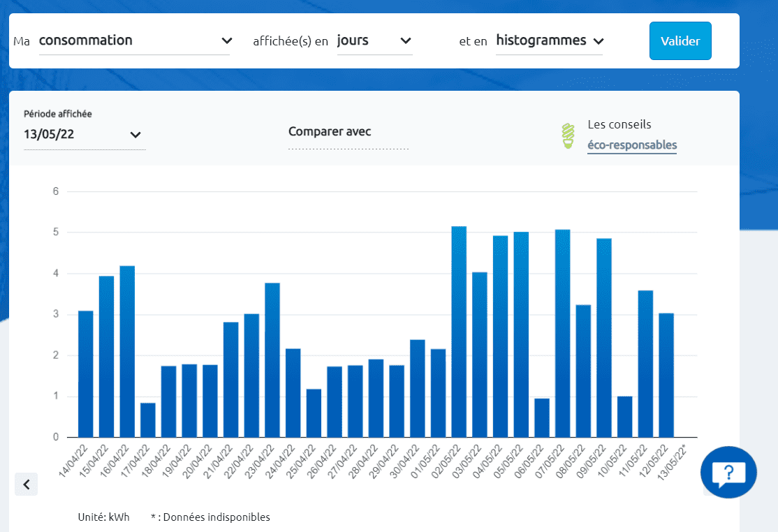Screen dimensions: 778x532
Task: Click the Valider button
Action: click(x=680, y=40)
